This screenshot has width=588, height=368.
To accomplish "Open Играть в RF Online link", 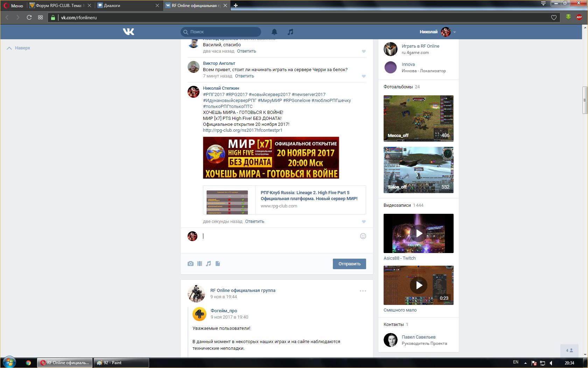I will (420, 46).
